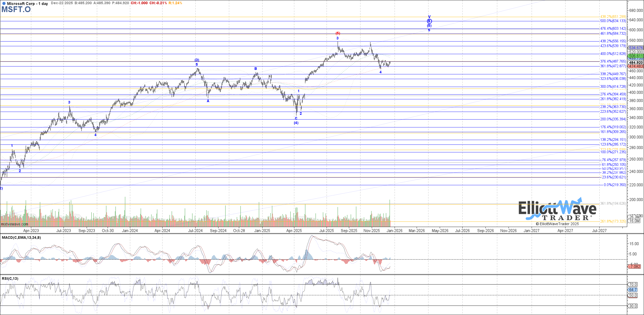Click the 100.0%(271.235) Fibonacci level label
The width and height of the screenshot is (644, 315).
coord(613,152)
